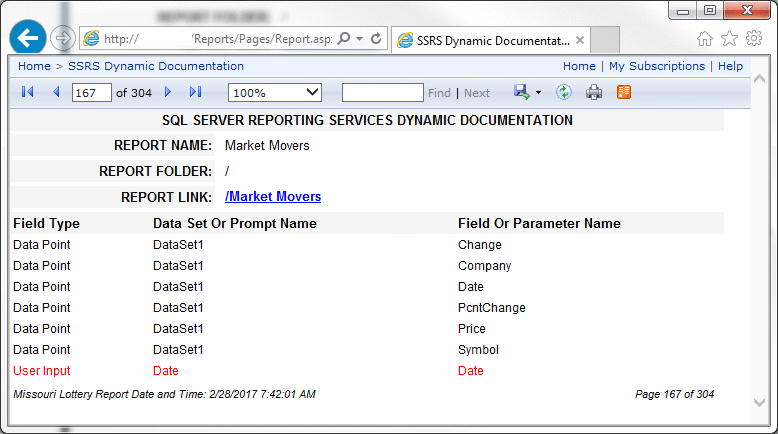The height and width of the screenshot is (434, 778).
Task: Open My Subscriptions link
Action: pyautogui.click(x=657, y=66)
